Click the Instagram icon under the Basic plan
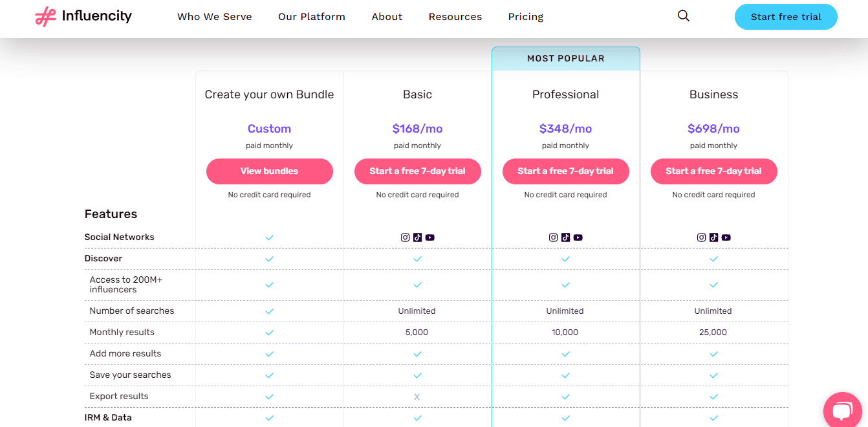 point(405,237)
